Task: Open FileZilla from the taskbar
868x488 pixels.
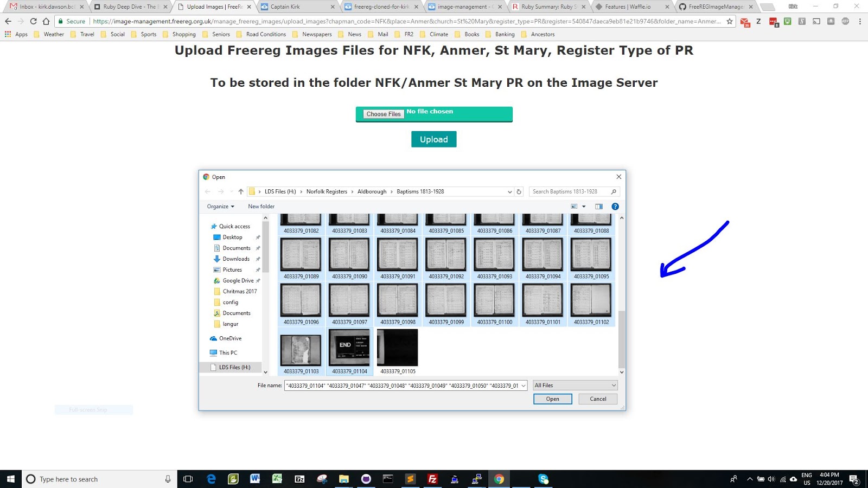Action: click(x=432, y=479)
